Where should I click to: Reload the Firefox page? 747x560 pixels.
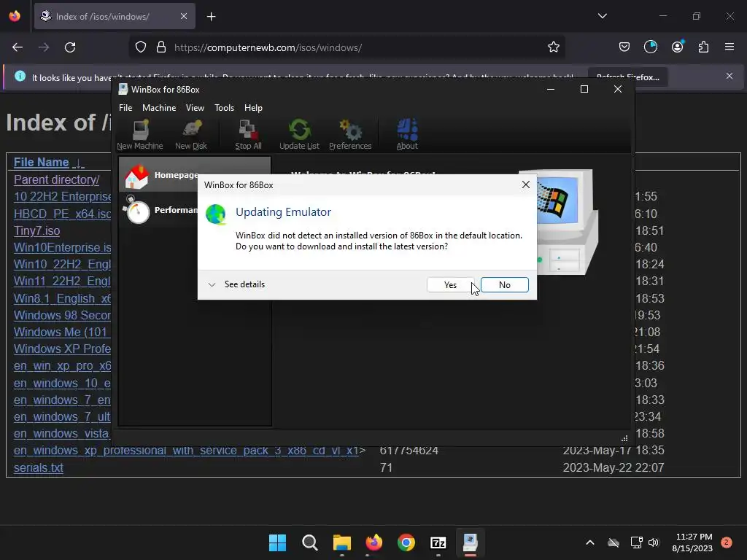click(x=70, y=47)
